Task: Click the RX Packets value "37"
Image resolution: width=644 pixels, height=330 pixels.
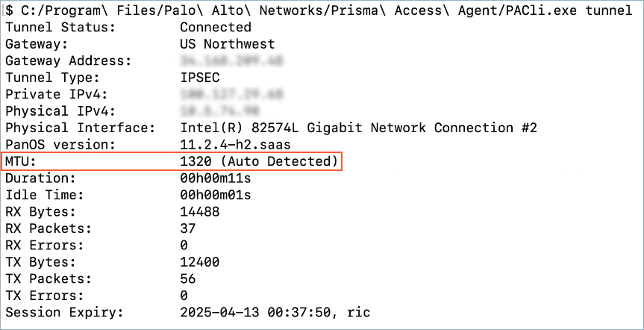Action: point(188,228)
